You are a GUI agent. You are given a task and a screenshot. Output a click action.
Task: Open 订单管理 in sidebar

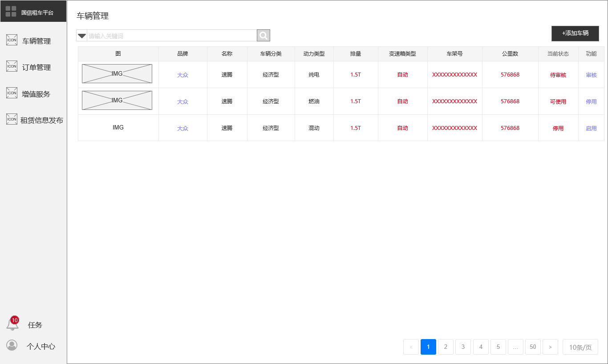click(36, 67)
